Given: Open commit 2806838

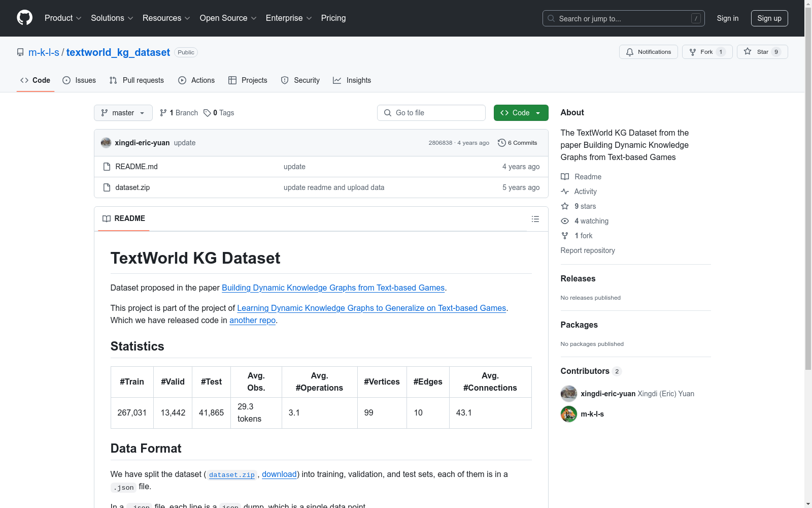Looking at the screenshot, I should [441, 143].
